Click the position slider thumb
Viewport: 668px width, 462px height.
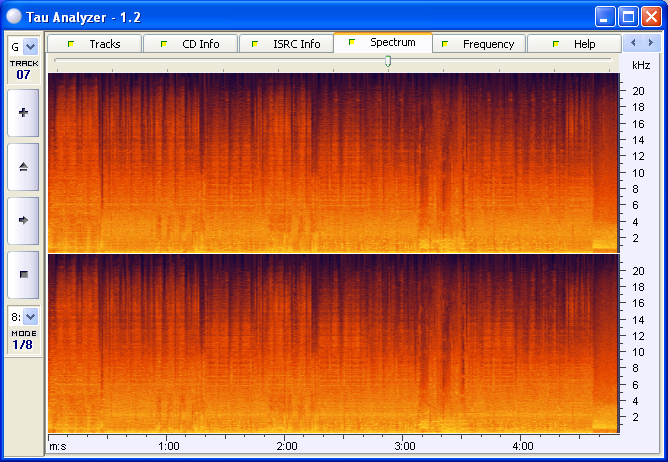coord(388,61)
